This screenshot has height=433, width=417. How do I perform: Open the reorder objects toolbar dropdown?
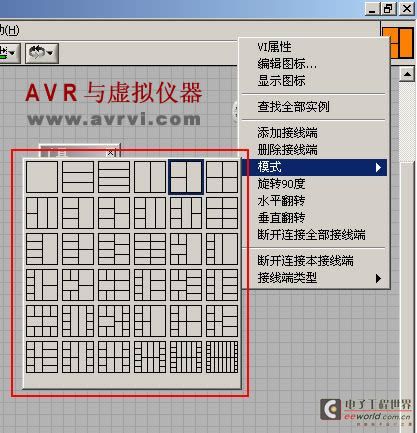pos(42,53)
